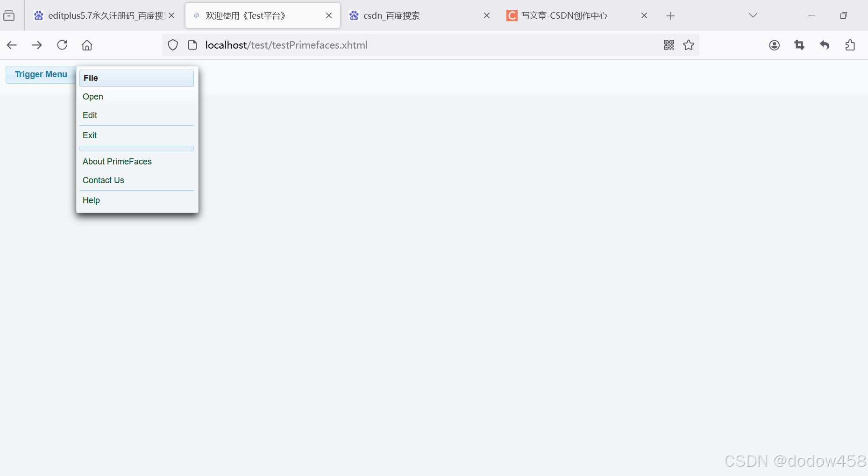868x476 pixels.
Task: Click the undo arrow toolbar icon
Action: [825, 45]
